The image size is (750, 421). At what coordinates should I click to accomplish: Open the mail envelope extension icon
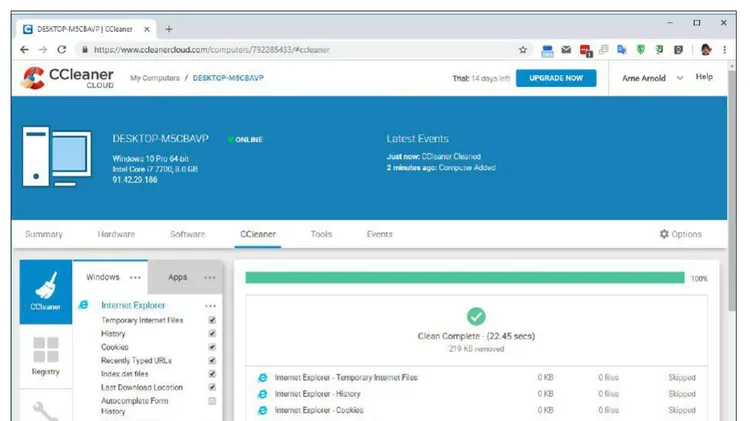pos(566,50)
